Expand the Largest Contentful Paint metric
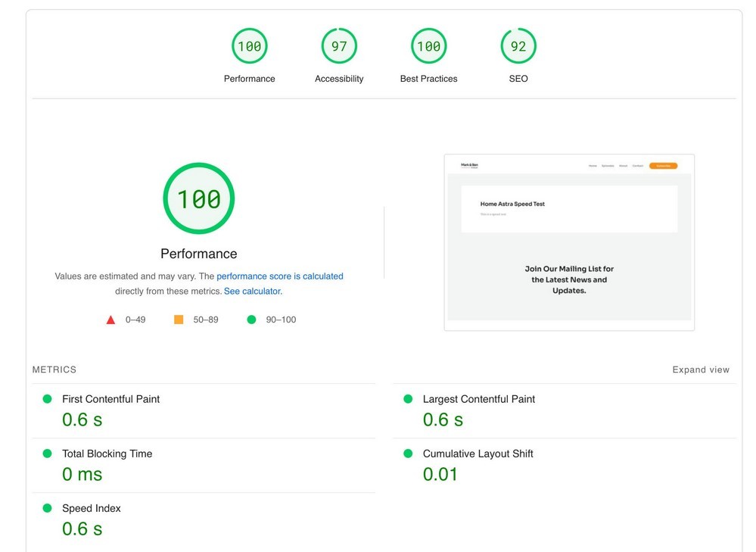This screenshot has height=552, width=756. pos(479,399)
